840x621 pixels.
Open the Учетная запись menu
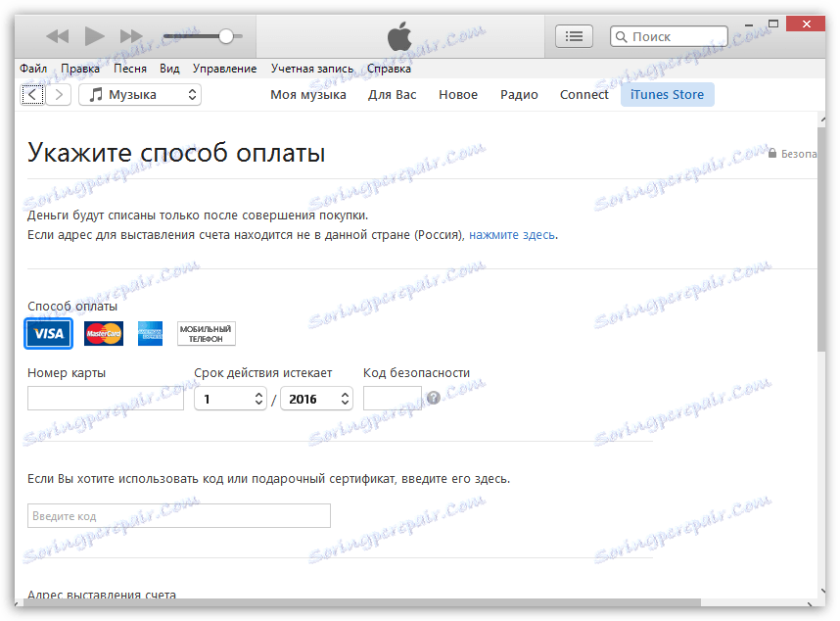coord(311,69)
